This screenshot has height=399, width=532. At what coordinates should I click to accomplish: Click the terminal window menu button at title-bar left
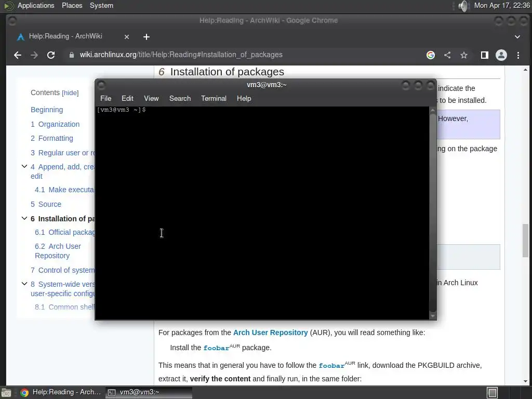click(x=101, y=85)
